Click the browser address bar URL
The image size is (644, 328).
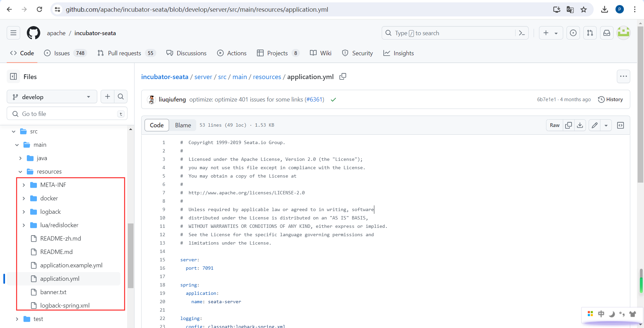pyautogui.click(x=197, y=9)
